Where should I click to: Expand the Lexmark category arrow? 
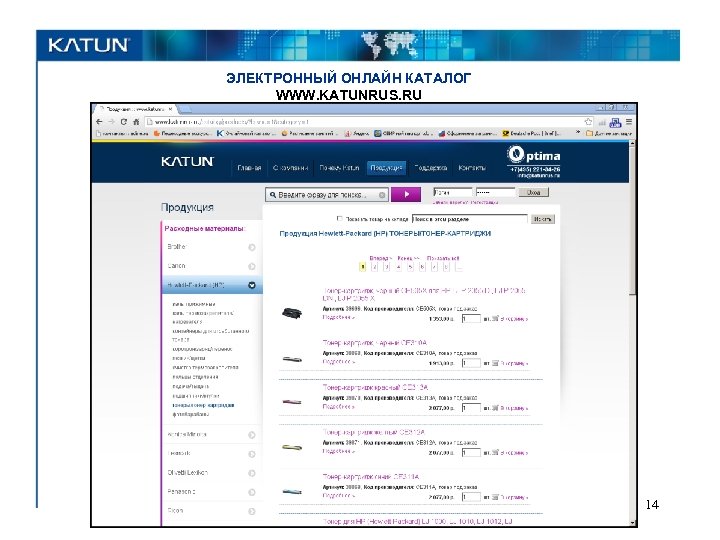(252, 454)
